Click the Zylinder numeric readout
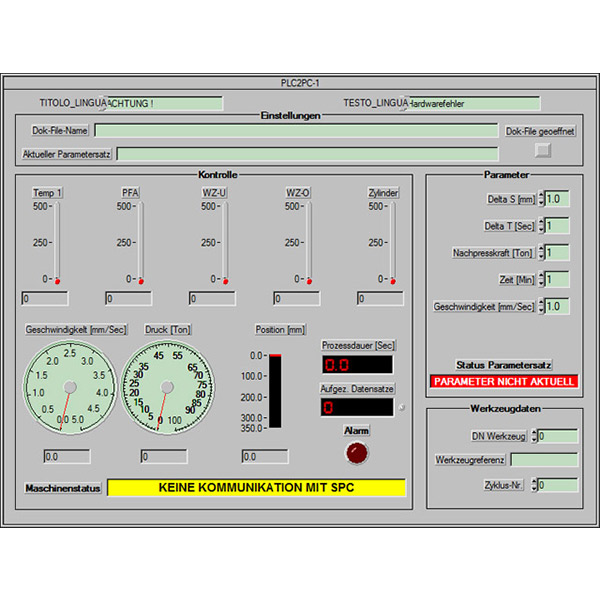The height and width of the screenshot is (600, 600). coord(380,298)
